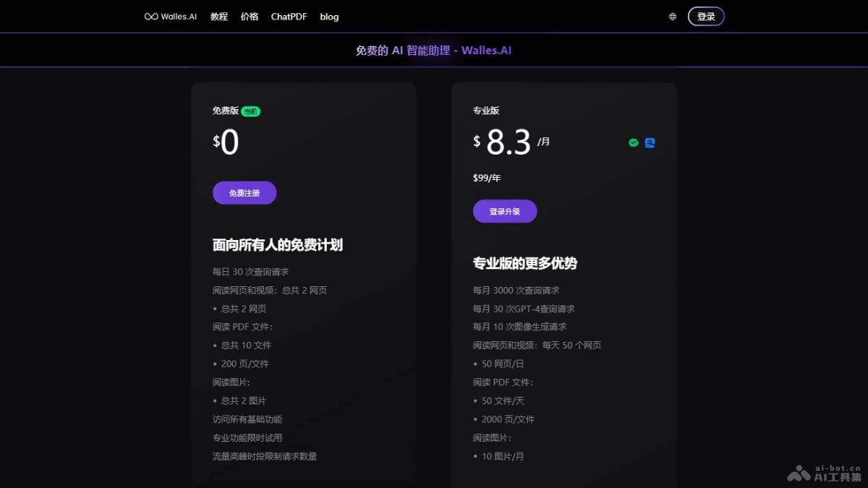Open the 价格 navigation item
The width and height of the screenshot is (868, 488).
pos(249,16)
